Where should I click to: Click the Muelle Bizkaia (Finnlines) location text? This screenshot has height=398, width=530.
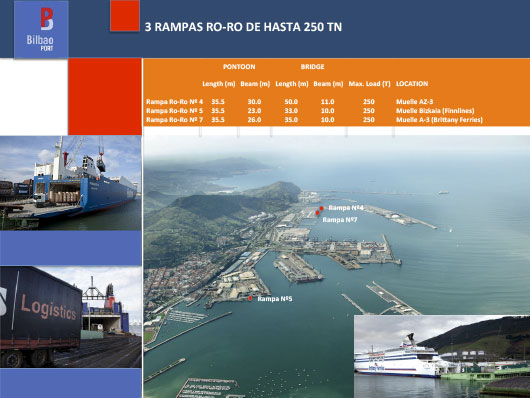pyautogui.click(x=435, y=111)
